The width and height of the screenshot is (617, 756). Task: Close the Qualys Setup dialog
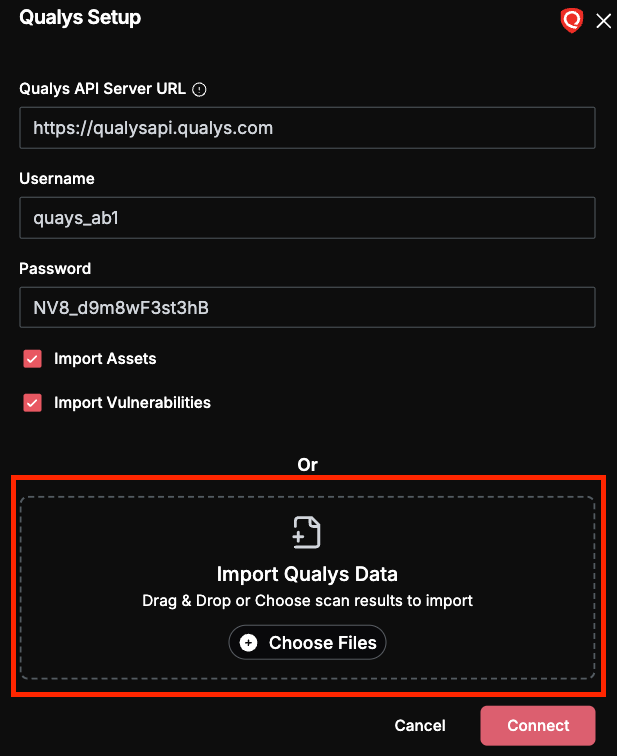(603, 21)
